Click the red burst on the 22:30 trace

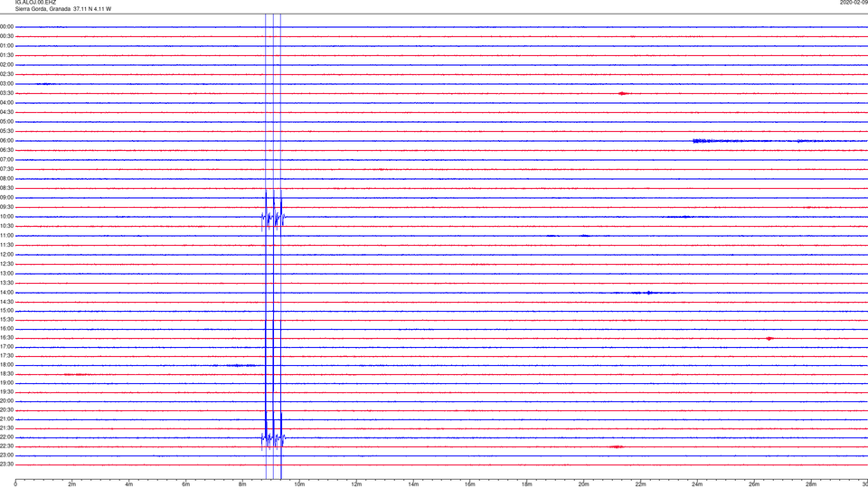point(616,446)
